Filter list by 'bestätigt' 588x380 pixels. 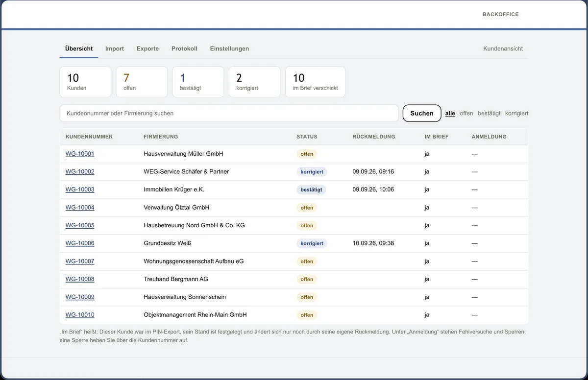[x=489, y=113]
